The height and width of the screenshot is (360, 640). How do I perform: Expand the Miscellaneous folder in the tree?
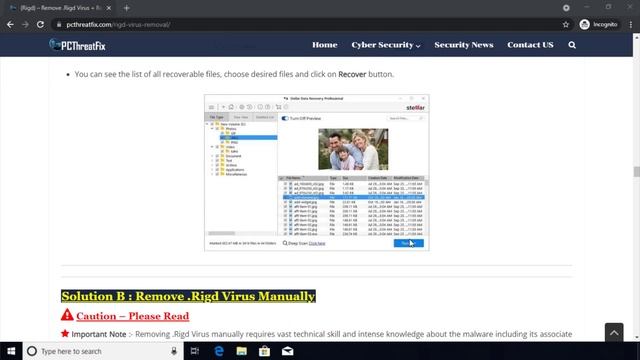212,174
